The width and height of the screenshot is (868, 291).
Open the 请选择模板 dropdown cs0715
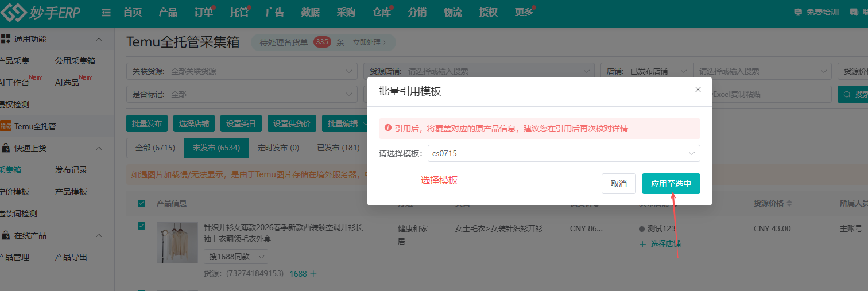click(x=564, y=153)
